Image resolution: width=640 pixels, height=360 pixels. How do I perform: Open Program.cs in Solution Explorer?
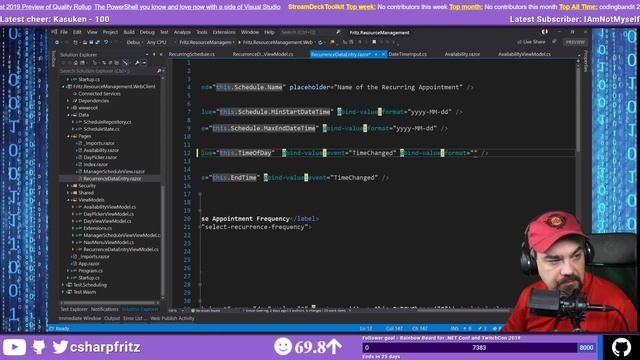pos(90,271)
